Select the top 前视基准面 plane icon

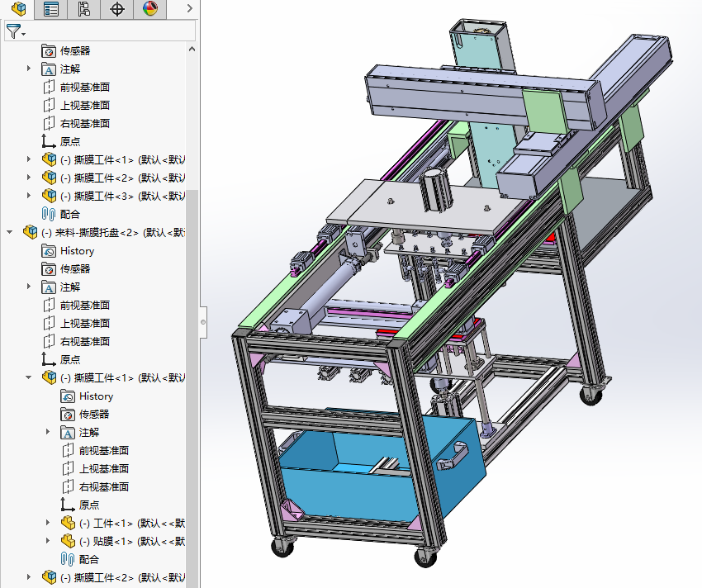coord(49,88)
